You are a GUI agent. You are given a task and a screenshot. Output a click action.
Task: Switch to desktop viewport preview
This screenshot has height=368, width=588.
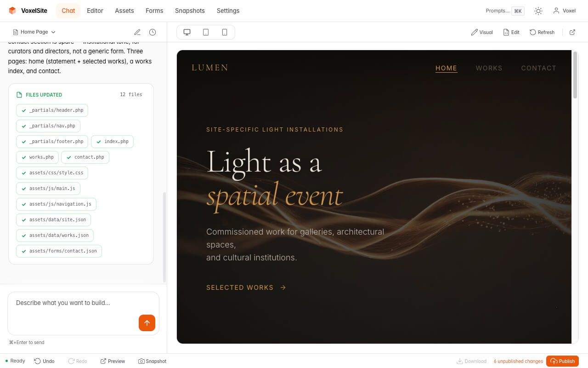187,32
